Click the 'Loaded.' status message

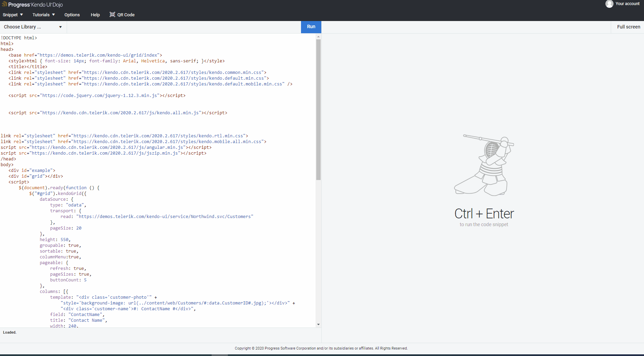(9, 332)
